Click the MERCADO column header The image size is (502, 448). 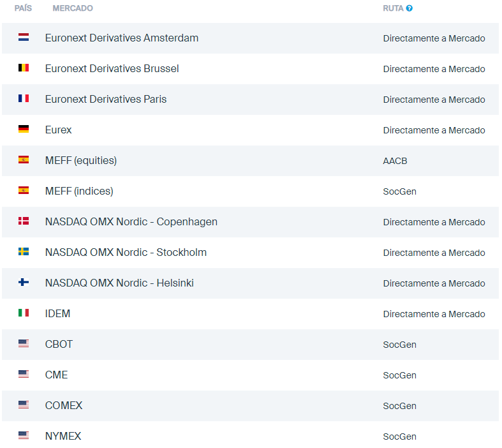pyautogui.click(x=73, y=8)
